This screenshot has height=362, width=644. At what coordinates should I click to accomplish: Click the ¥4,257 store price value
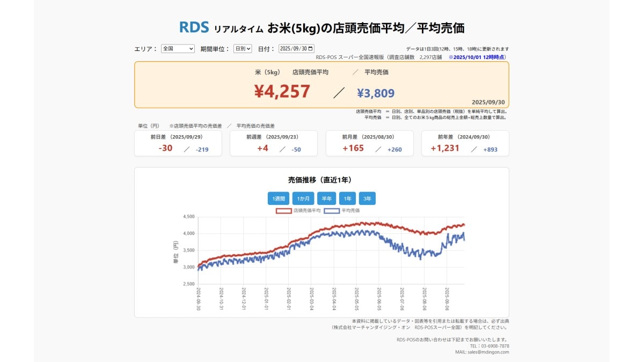282,92
